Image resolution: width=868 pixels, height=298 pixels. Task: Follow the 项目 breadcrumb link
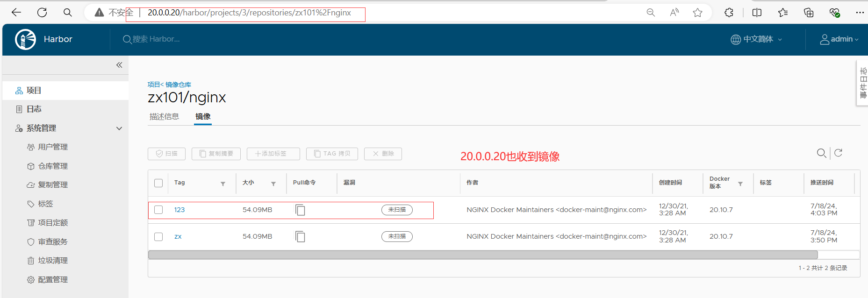[x=154, y=85]
